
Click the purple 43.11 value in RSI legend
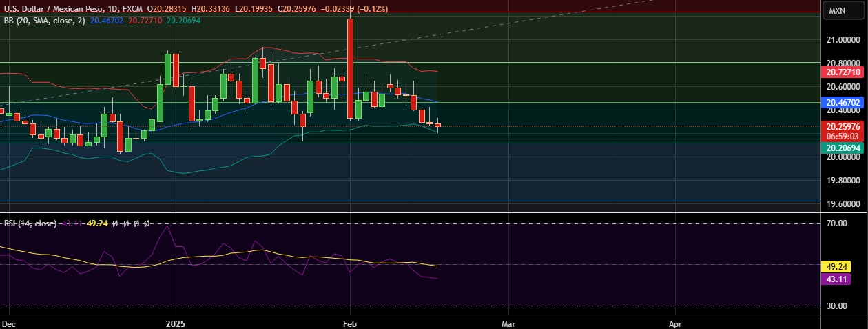[x=72, y=223]
